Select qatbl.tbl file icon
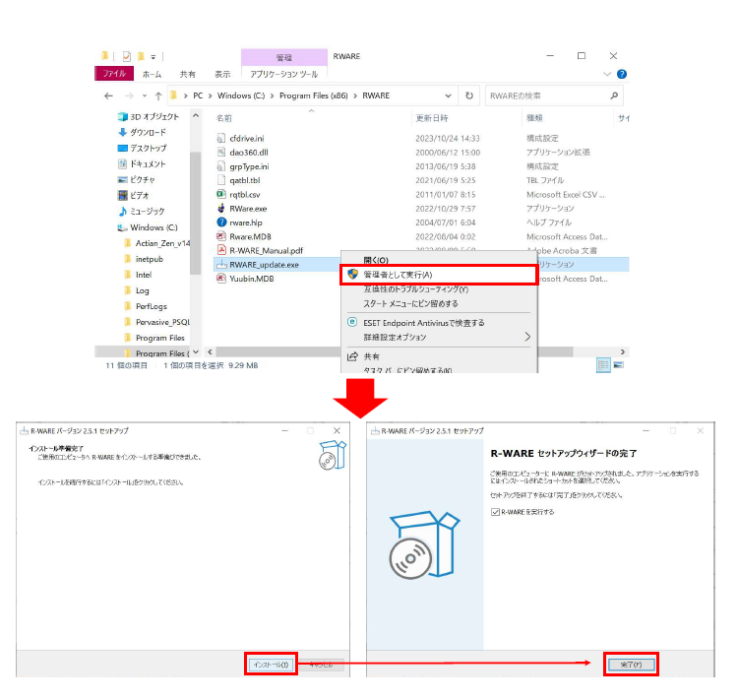The width and height of the screenshot is (738, 700). pos(221,180)
